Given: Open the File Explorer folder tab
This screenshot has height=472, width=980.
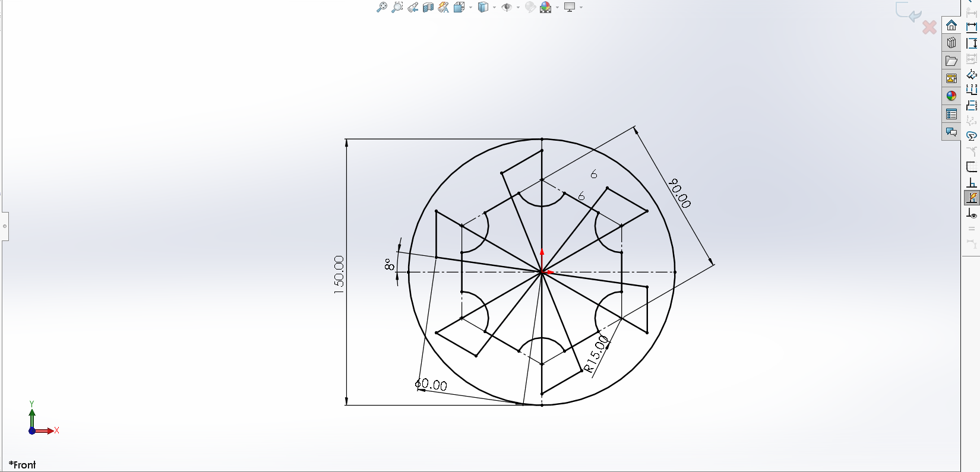Looking at the screenshot, I should click(x=951, y=61).
